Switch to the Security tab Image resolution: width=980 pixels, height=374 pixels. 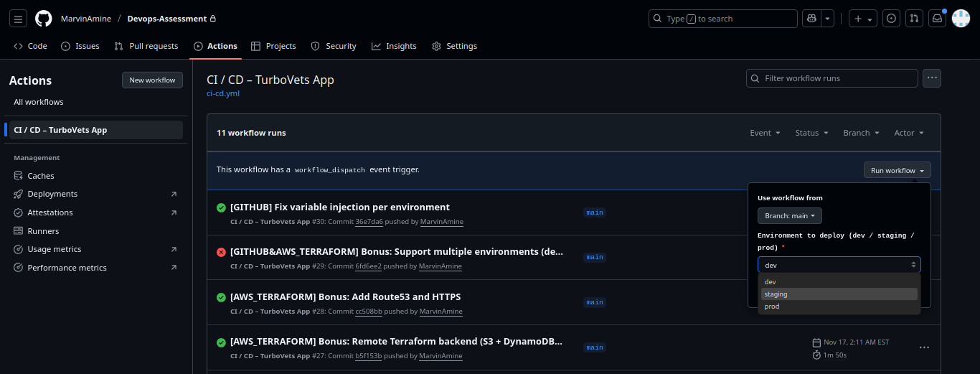click(334, 46)
